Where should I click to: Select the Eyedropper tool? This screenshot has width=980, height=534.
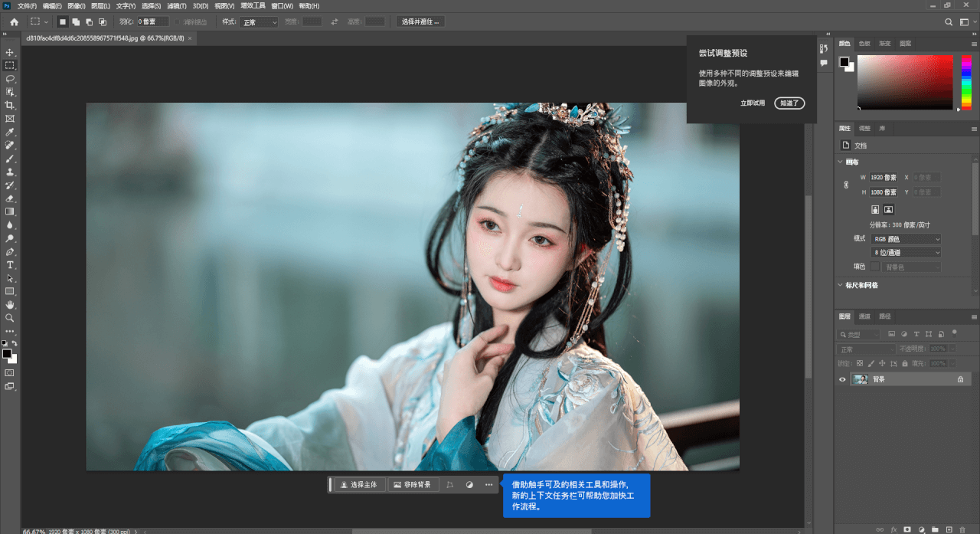10,132
